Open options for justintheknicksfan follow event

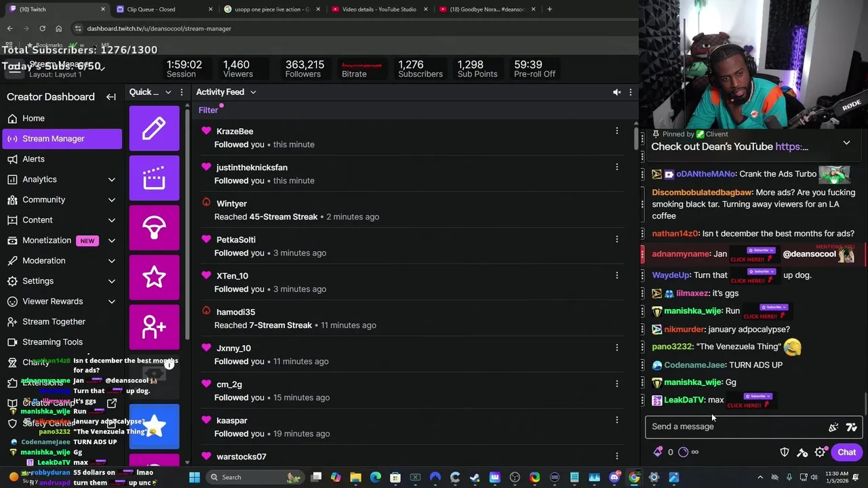pos(617,167)
